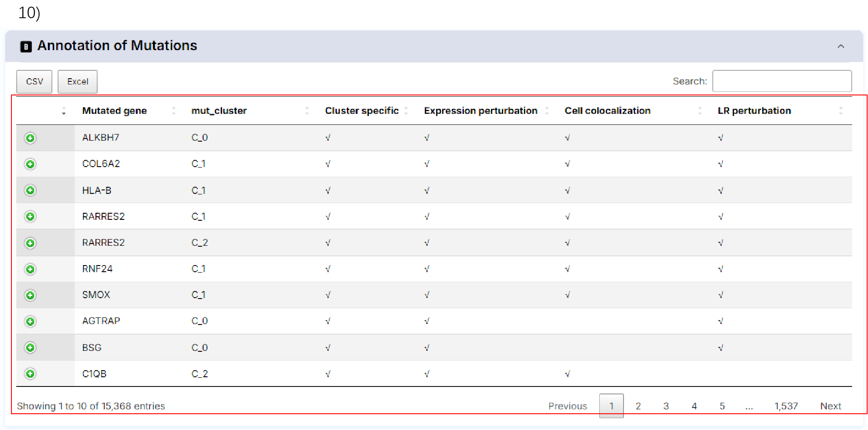Expand row details for ALKBH7
868x430 pixels.
pos(30,138)
